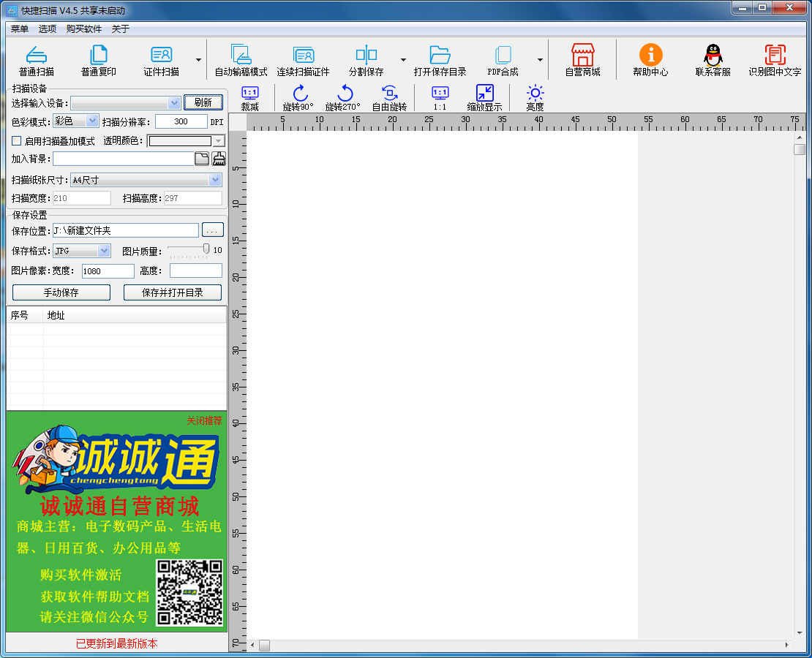812x658 pixels.
Task: Click 打开保存目录 folder icon
Action: coord(440,56)
